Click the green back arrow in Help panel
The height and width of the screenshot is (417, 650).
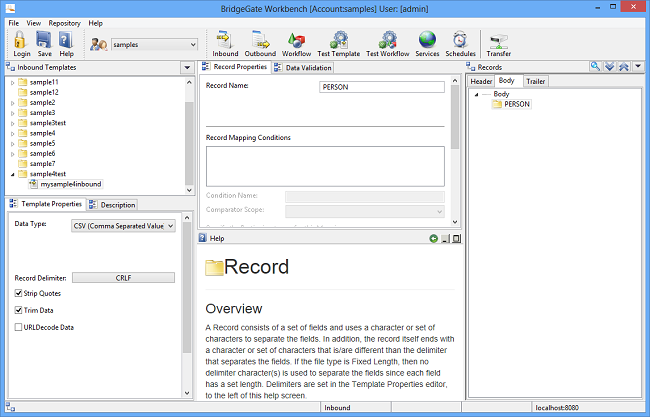434,238
